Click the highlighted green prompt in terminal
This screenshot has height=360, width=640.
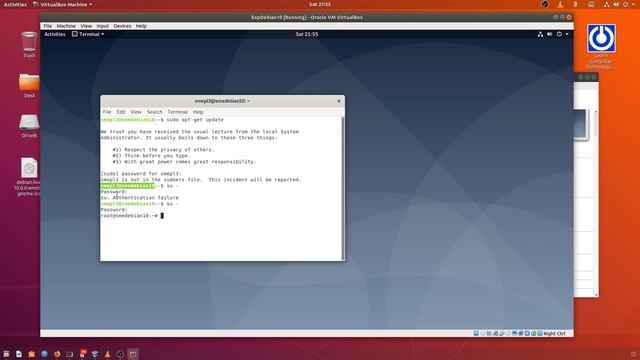(x=128, y=186)
